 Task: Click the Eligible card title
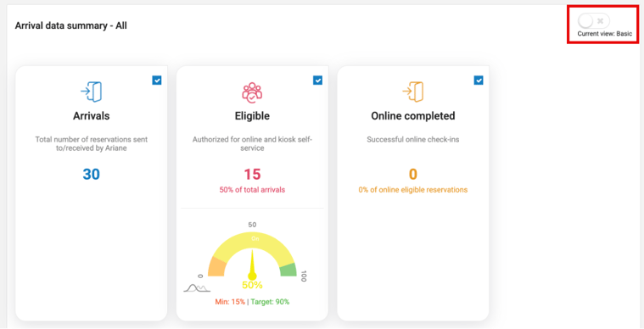coord(252,116)
